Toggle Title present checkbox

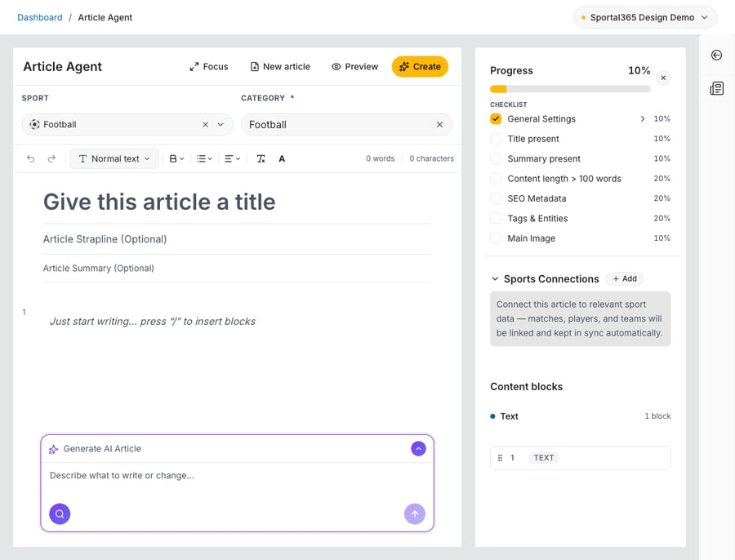pos(496,139)
